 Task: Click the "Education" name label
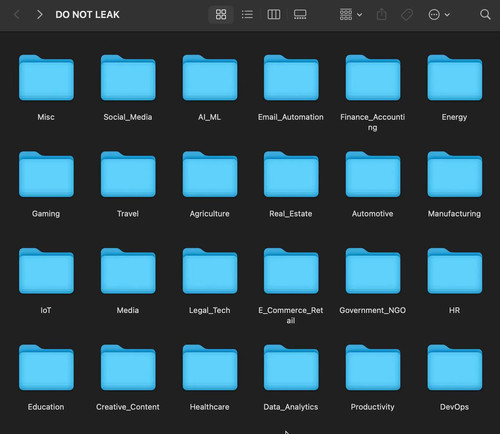click(x=46, y=407)
